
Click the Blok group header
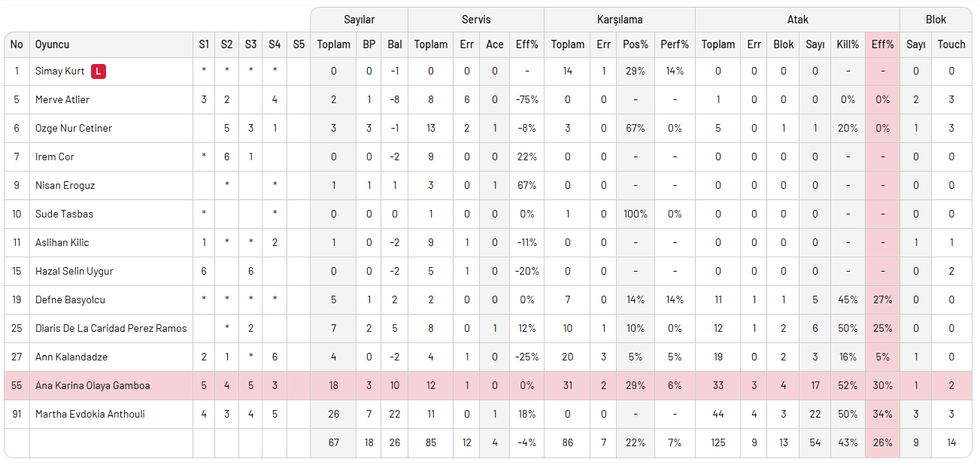(936, 20)
